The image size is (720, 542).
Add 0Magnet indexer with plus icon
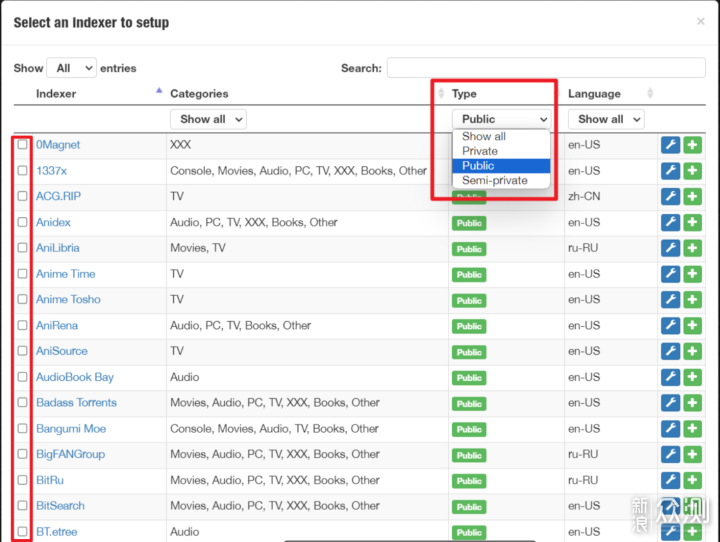click(692, 145)
